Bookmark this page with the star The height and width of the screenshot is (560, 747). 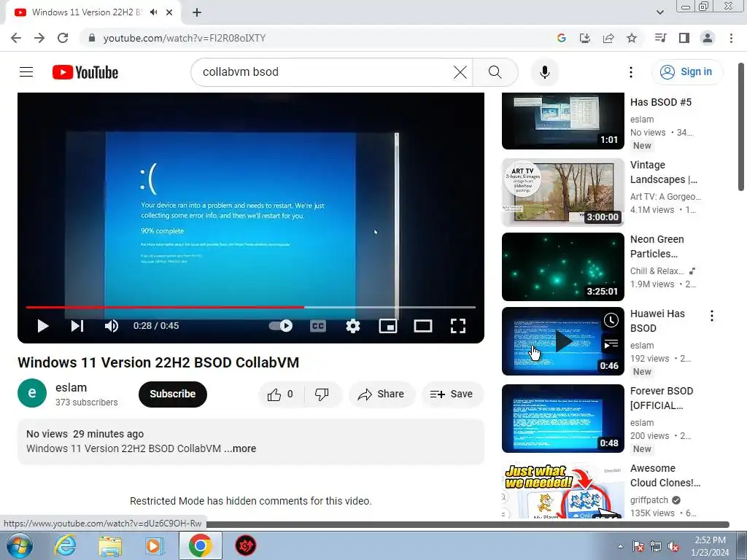tap(632, 38)
